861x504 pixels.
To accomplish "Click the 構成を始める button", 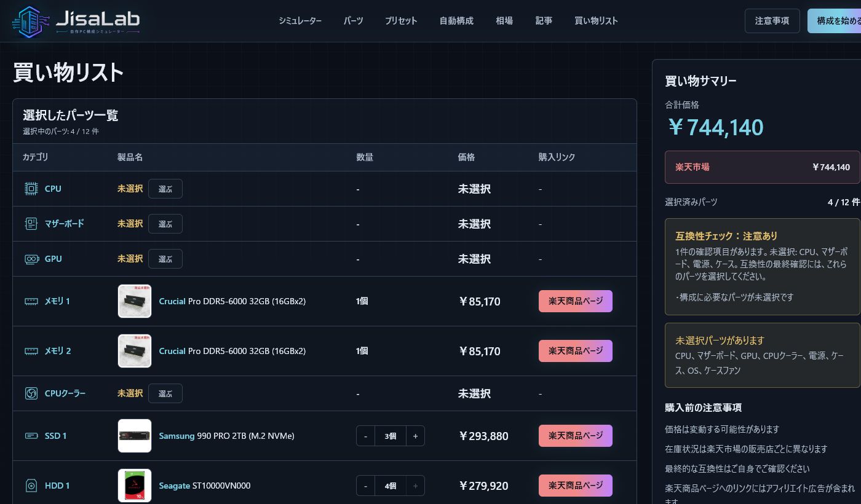I will 835,21.
